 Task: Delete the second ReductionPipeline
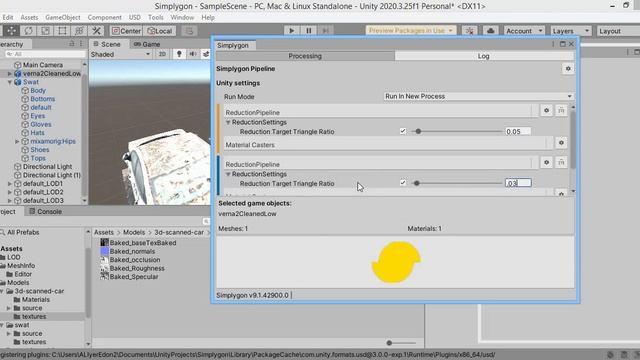click(x=561, y=162)
